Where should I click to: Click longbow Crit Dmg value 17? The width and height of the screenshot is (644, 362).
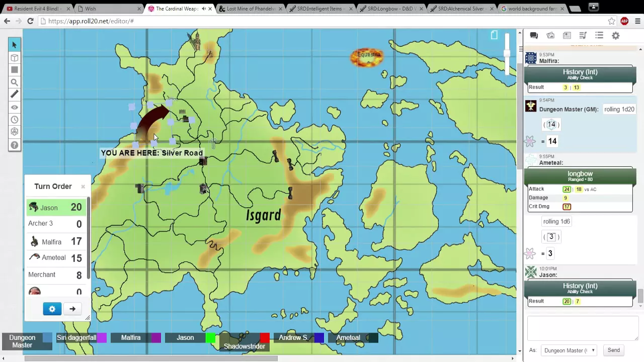coord(567,207)
